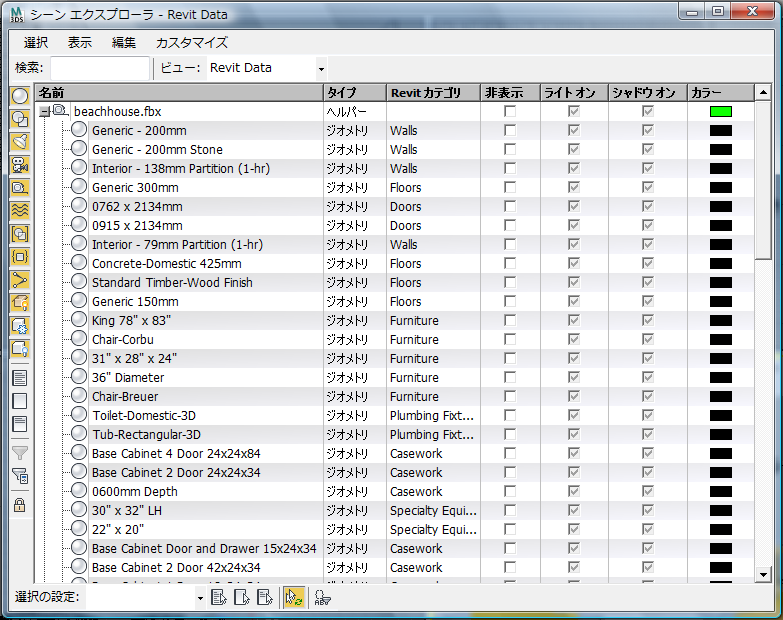
Task: Click the Color column header (カラー)
Action: [x=721, y=93]
